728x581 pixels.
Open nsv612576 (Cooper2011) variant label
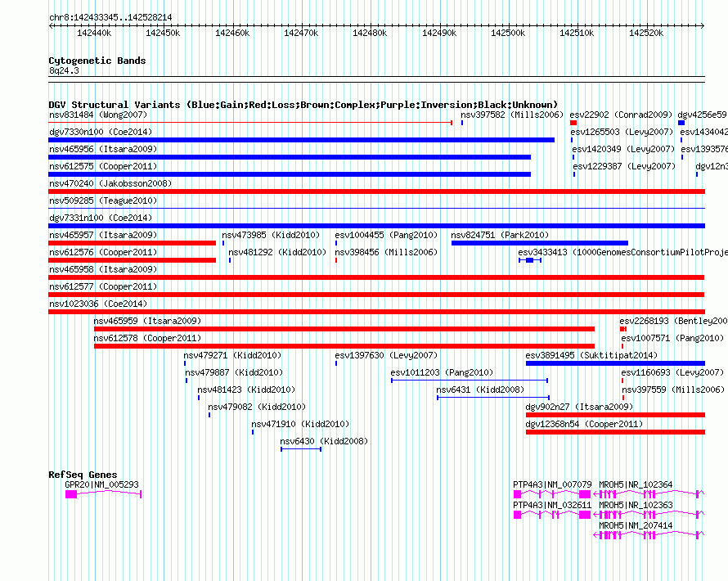[103, 252]
